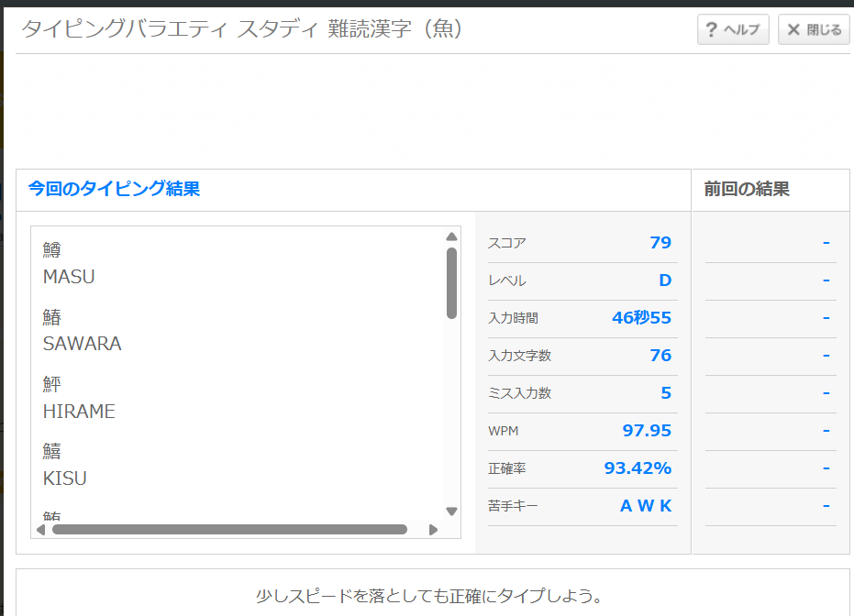Click the スコア label
The image size is (854, 616).
coord(507,243)
